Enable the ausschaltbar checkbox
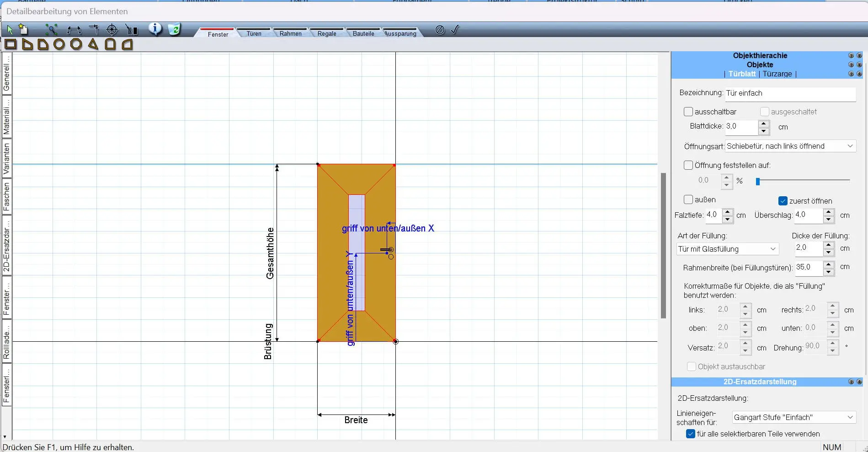This screenshot has height=452, width=868. tap(688, 112)
